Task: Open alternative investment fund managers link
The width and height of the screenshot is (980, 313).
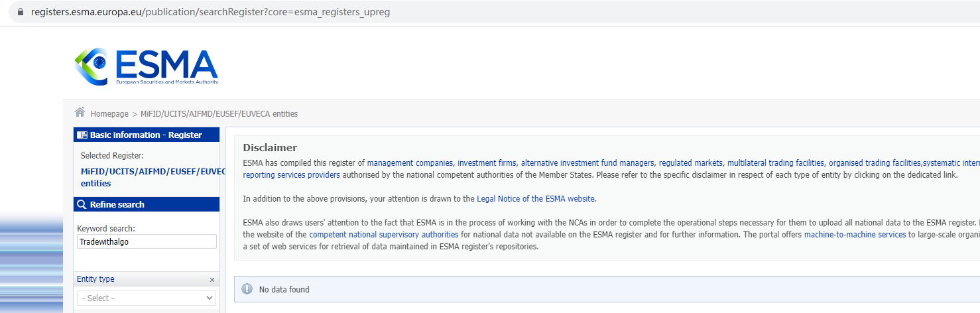Action: point(588,163)
